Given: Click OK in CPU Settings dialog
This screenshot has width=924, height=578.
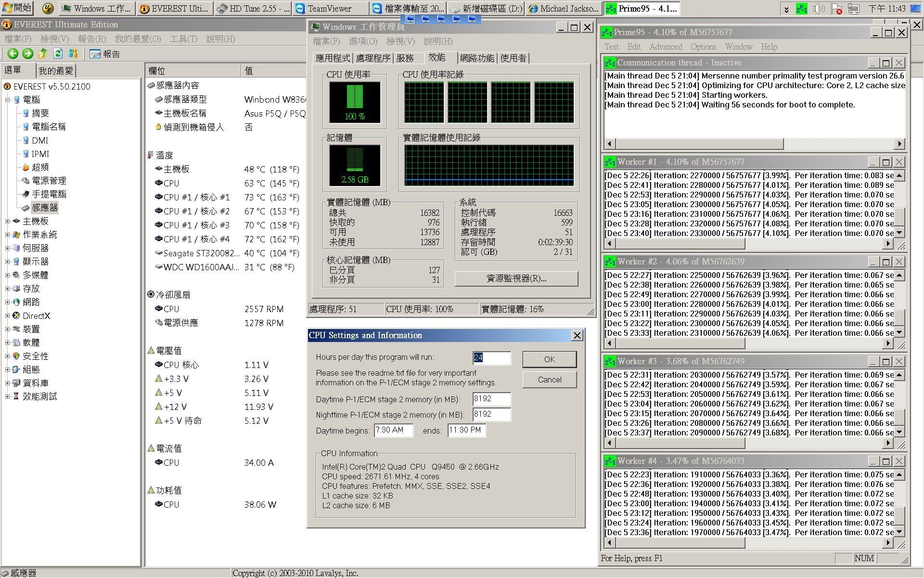Looking at the screenshot, I should [x=550, y=359].
